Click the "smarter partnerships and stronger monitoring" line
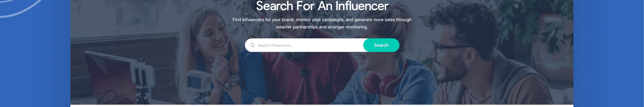The width and height of the screenshot is (644, 107). click(322, 27)
